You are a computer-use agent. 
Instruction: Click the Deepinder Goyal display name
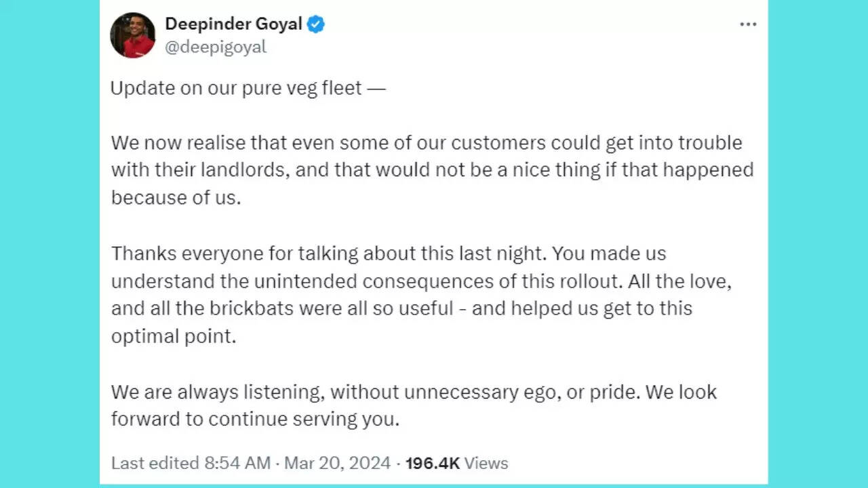(233, 24)
